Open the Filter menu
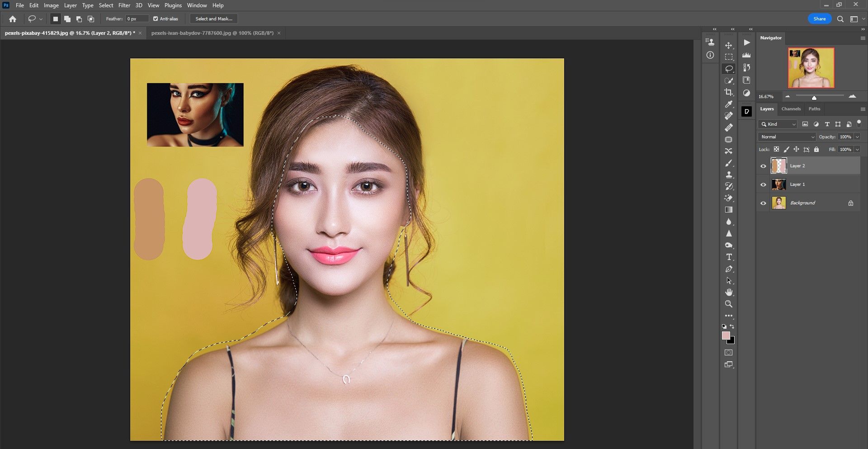 [124, 5]
